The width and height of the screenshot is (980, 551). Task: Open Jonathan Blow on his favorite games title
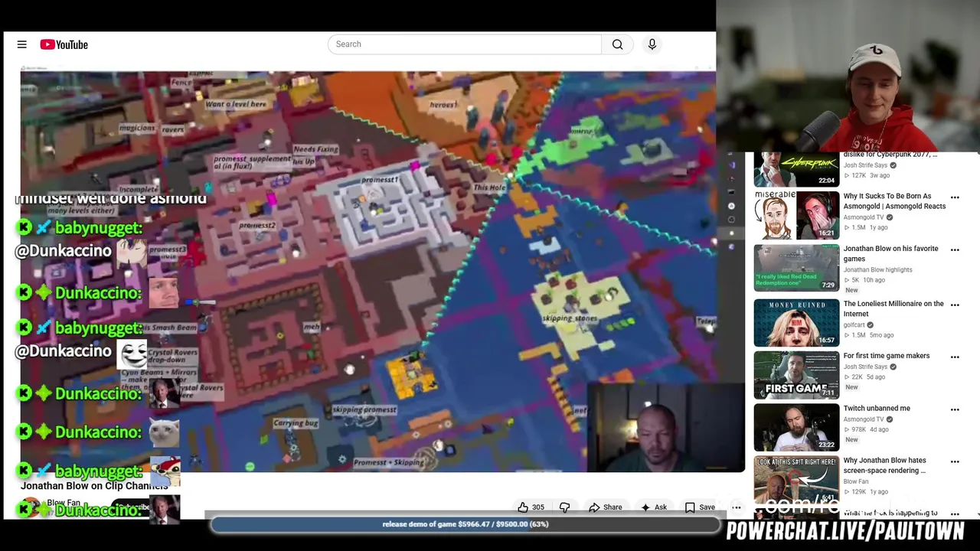tap(890, 253)
